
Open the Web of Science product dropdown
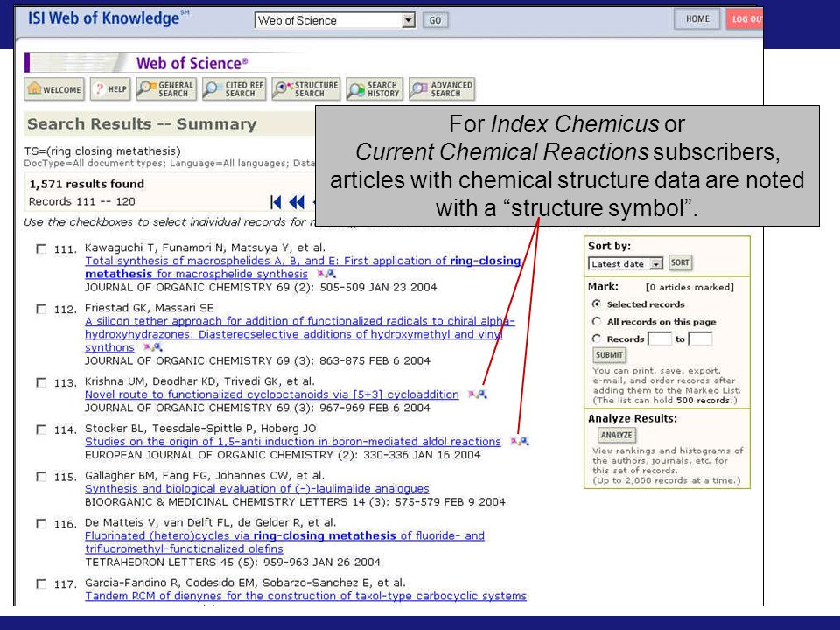pyautogui.click(x=335, y=20)
